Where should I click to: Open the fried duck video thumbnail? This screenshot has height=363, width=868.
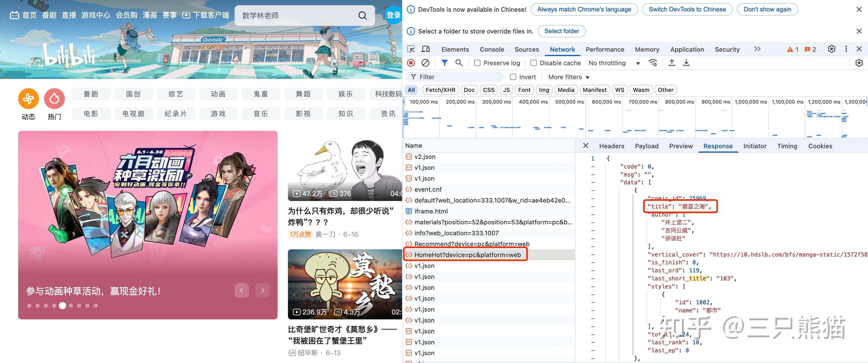(345, 166)
